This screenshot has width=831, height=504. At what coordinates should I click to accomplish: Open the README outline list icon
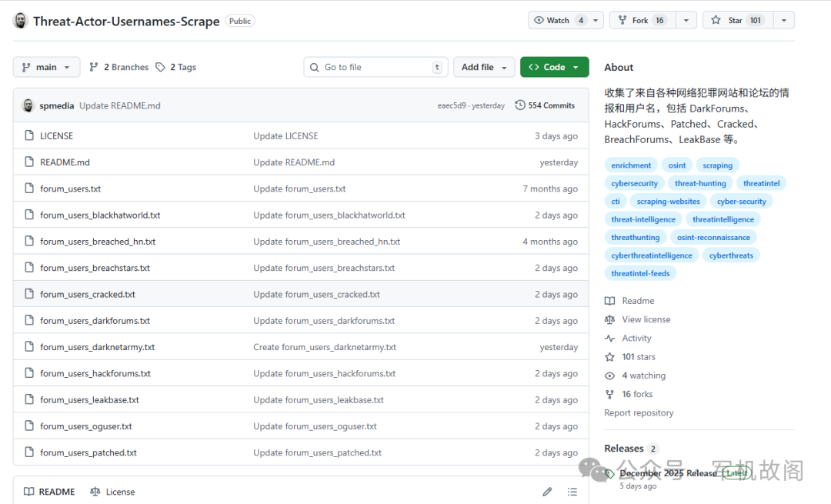[x=572, y=492]
